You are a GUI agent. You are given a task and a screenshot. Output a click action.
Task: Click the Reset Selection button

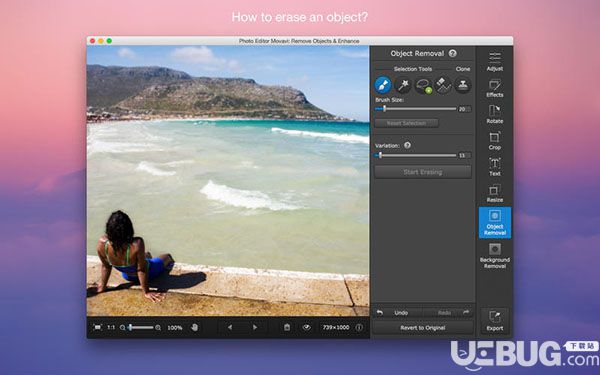406,123
